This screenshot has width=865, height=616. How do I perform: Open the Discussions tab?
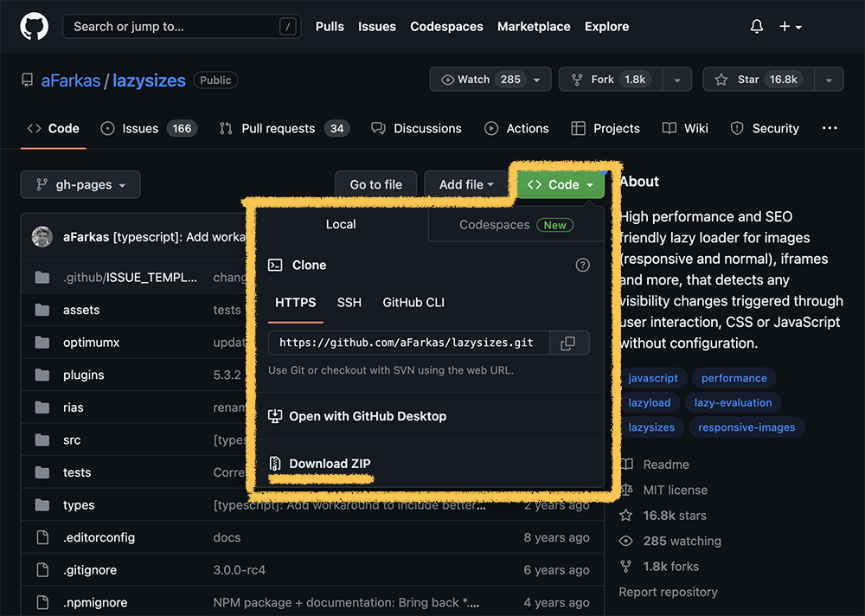pyautogui.click(x=417, y=129)
